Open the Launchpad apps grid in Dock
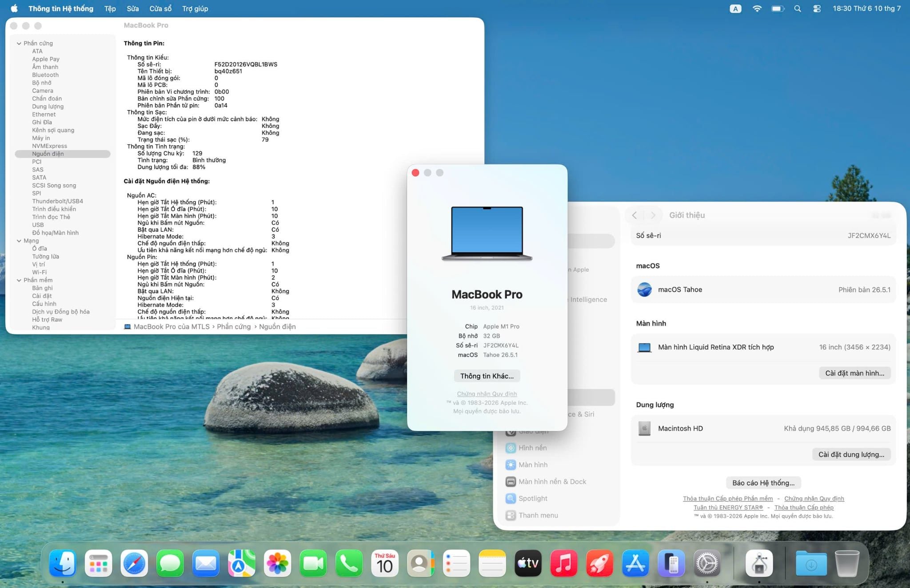Screen dimensions: 910x588 pos(98,563)
